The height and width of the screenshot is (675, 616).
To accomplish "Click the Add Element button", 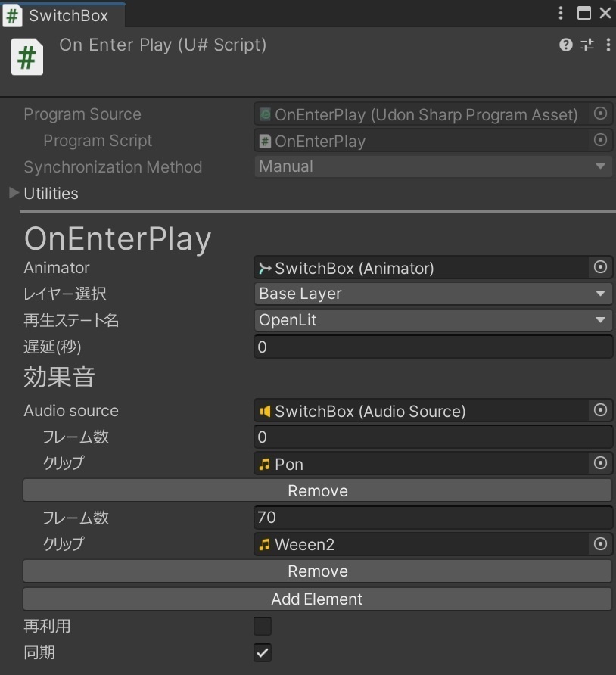I will click(x=317, y=599).
